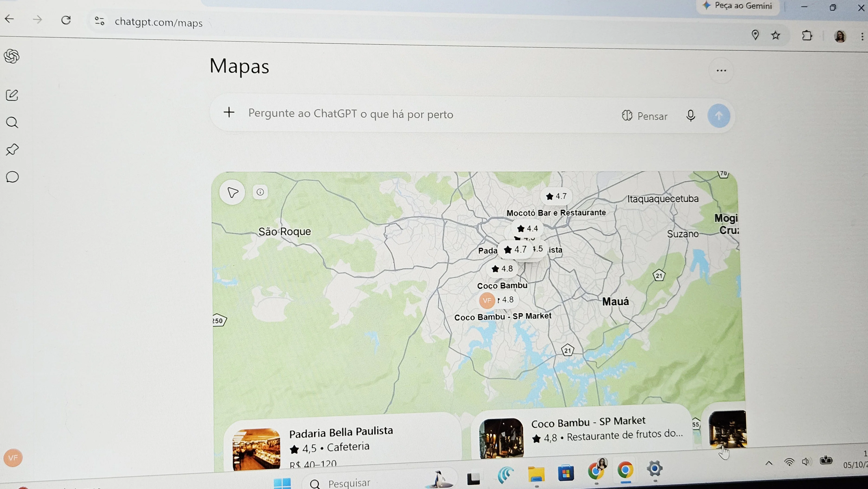Send the prompt with the arrow button
This screenshot has width=868, height=489.
[719, 116]
